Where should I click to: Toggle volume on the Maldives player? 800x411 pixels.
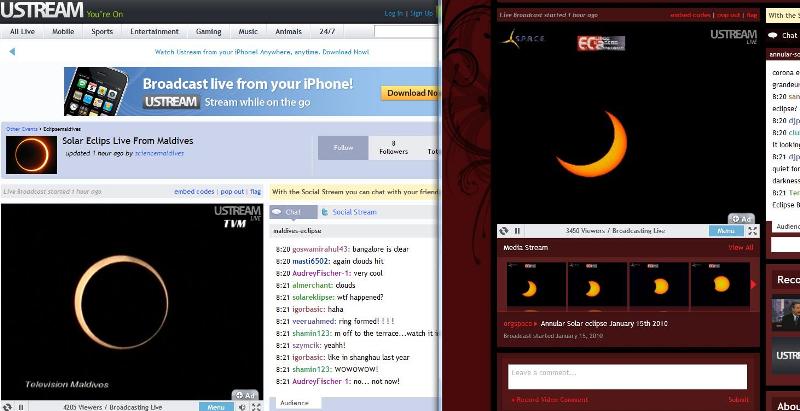[x=242, y=407]
